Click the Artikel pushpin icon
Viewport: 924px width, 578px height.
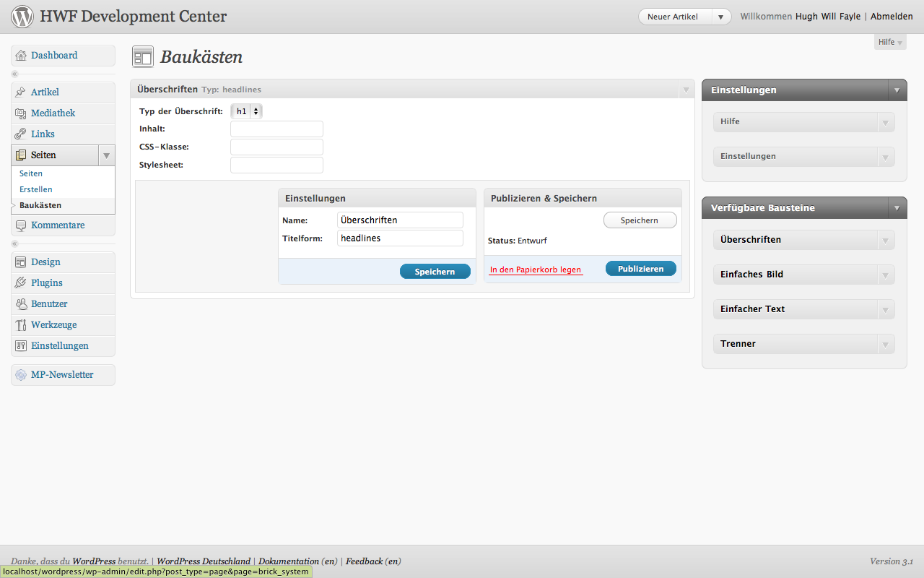coord(20,92)
